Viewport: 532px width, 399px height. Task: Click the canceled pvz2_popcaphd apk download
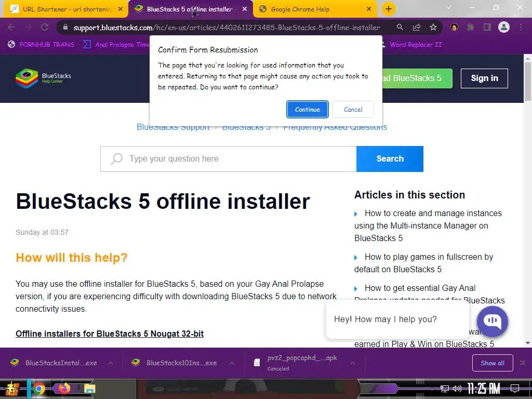[x=295, y=363]
